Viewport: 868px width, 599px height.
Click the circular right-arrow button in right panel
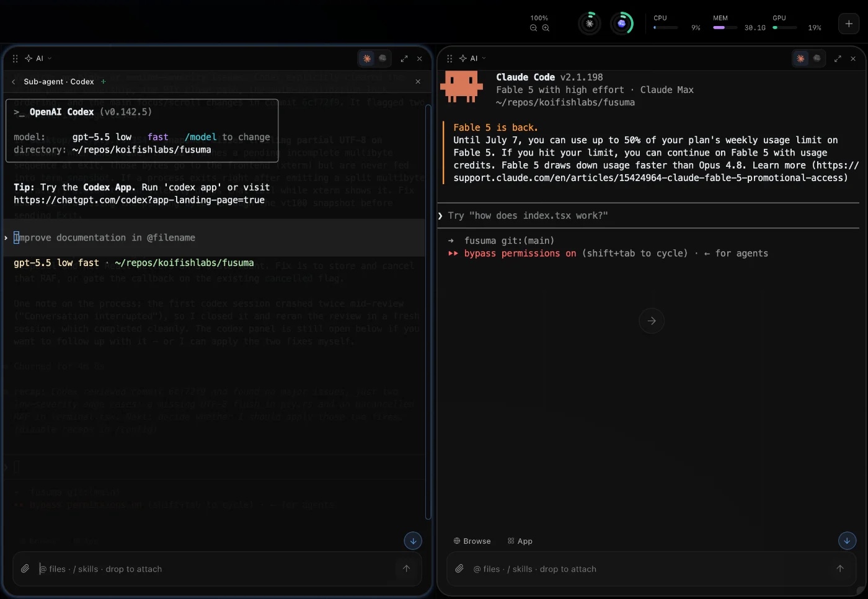pyautogui.click(x=652, y=321)
